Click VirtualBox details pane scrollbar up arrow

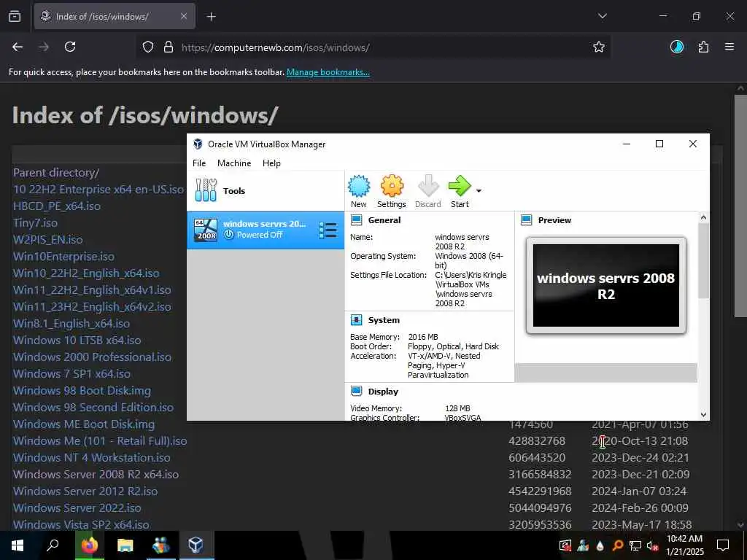click(x=703, y=217)
